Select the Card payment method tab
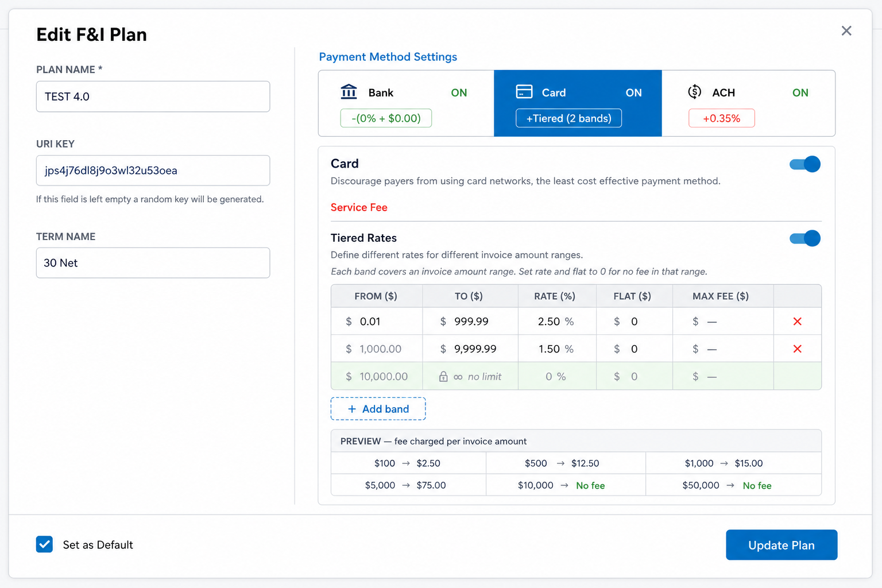882x588 pixels. pyautogui.click(x=578, y=103)
